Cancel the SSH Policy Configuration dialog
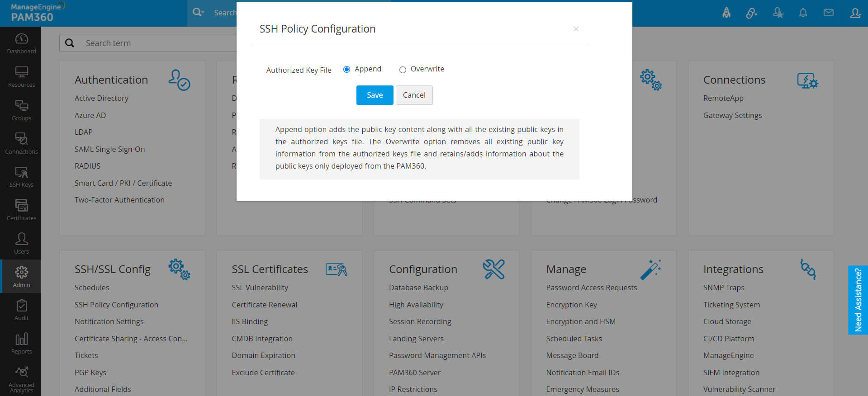This screenshot has width=868, height=396. [x=414, y=95]
